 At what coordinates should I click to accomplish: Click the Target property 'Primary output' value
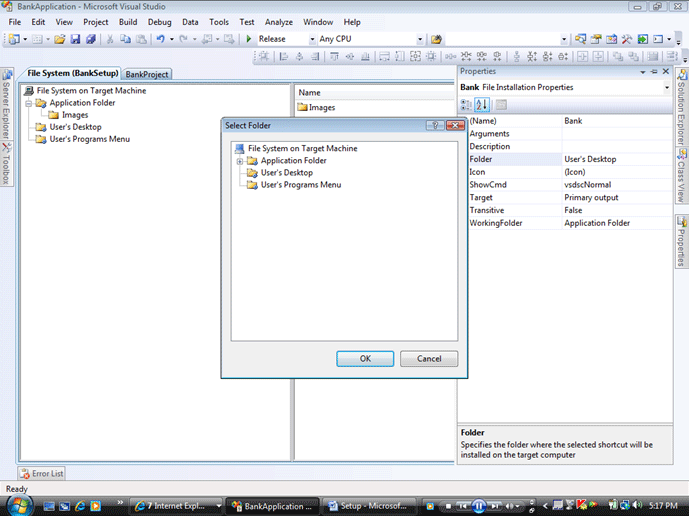point(591,197)
